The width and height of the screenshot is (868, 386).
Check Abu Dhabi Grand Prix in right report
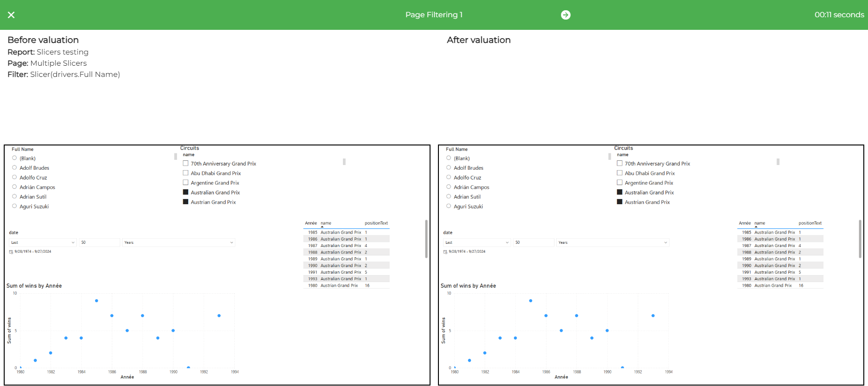(620, 173)
